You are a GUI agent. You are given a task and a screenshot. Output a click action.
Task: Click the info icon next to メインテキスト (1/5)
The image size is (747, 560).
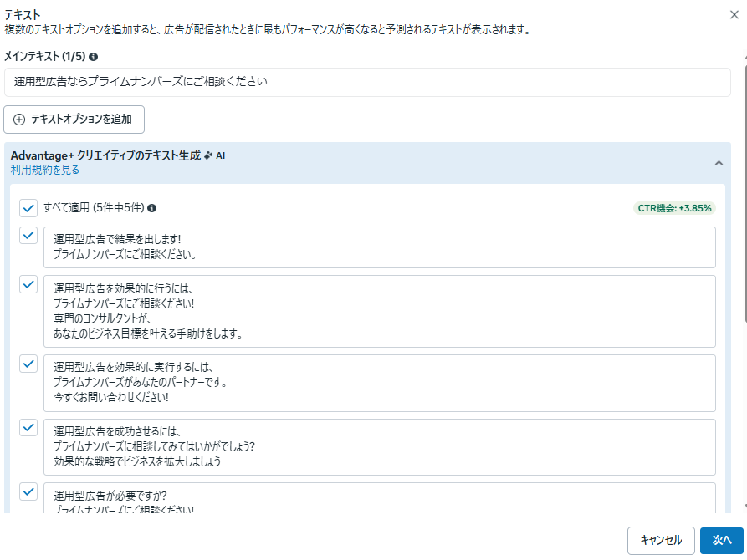coord(93,57)
